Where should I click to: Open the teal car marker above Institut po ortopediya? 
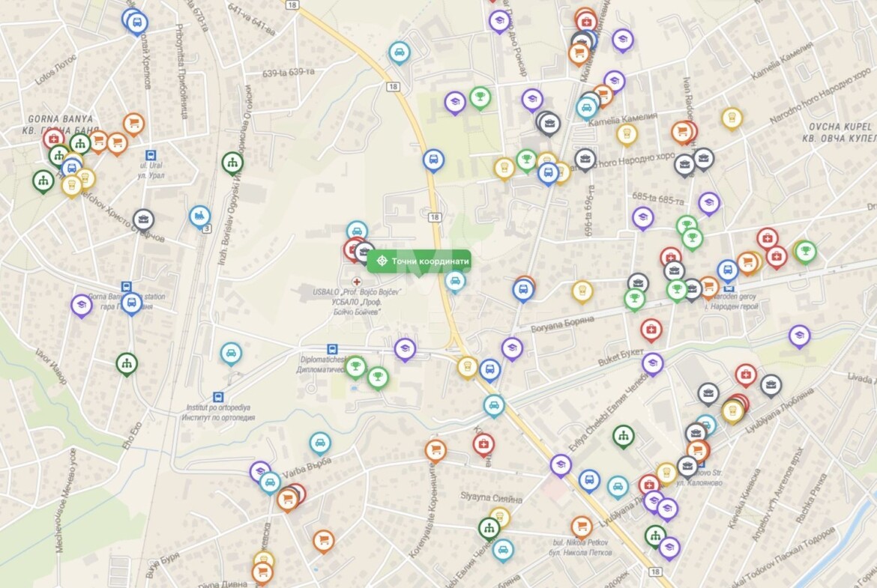click(230, 354)
